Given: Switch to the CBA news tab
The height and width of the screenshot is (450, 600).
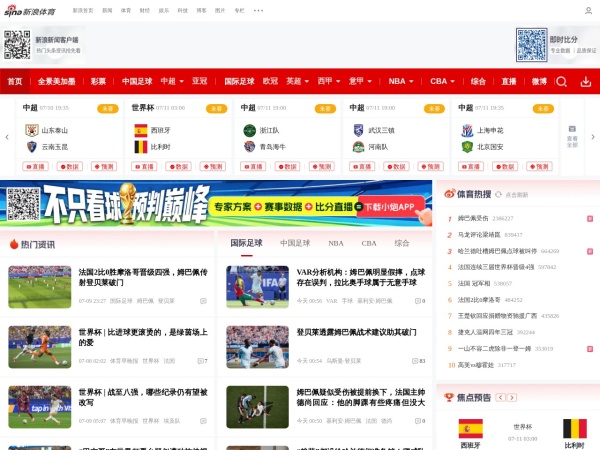Looking at the screenshot, I should coord(369,243).
